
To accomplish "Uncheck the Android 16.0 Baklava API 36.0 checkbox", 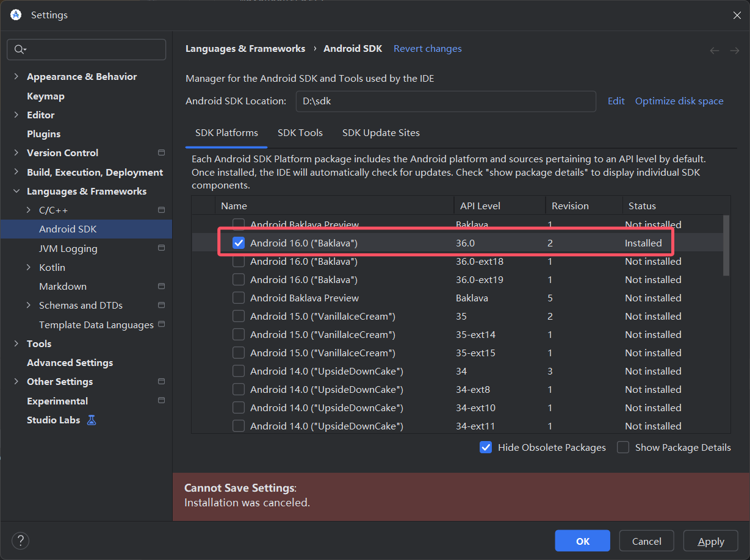I will tap(239, 243).
